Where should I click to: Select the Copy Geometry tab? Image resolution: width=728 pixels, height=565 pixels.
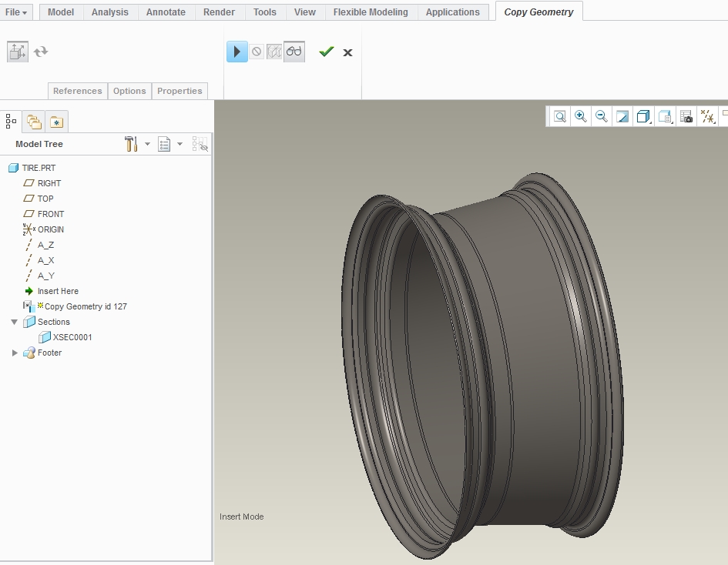tap(539, 12)
